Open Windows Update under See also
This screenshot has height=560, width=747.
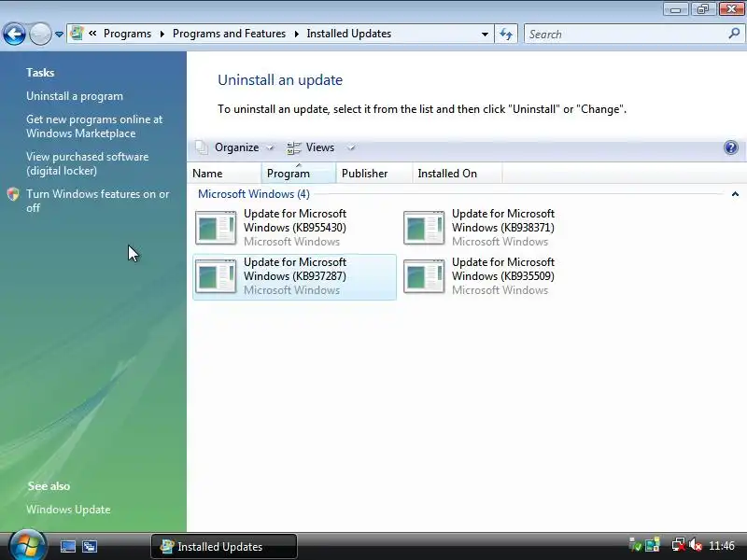pyautogui.click(x=68, y=509)
